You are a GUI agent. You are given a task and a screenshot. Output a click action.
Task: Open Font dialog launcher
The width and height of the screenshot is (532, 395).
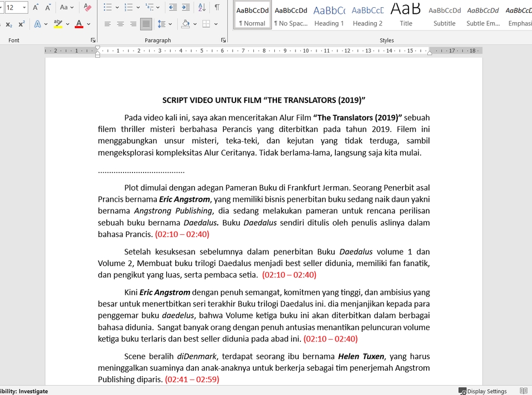point(93,40)
